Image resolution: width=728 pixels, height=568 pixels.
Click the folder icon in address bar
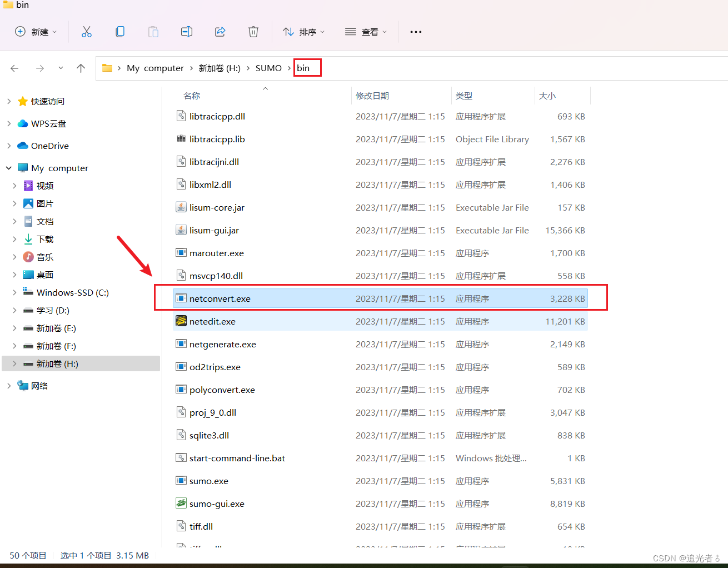pyautogui.click(x=107, y=68)
